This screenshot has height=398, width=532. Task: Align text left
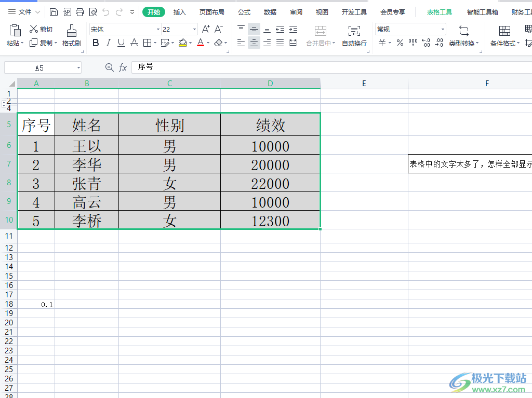point(241,43)
